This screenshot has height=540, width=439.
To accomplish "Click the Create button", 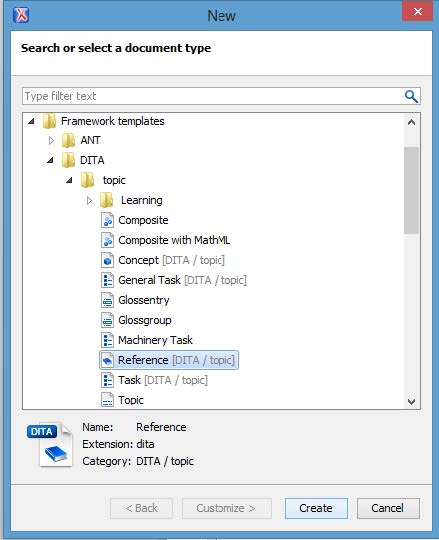I will click(316, 508).
